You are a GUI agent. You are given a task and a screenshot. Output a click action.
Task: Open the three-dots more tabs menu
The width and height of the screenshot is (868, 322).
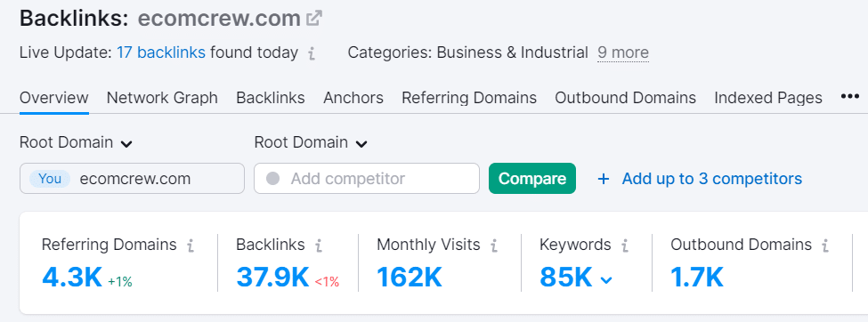pyautogui.click(x=849, y=97)
